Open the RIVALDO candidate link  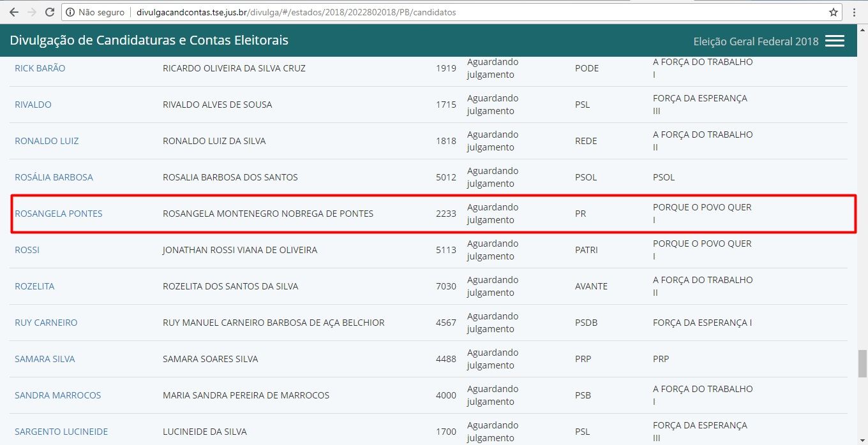(33, 105)
